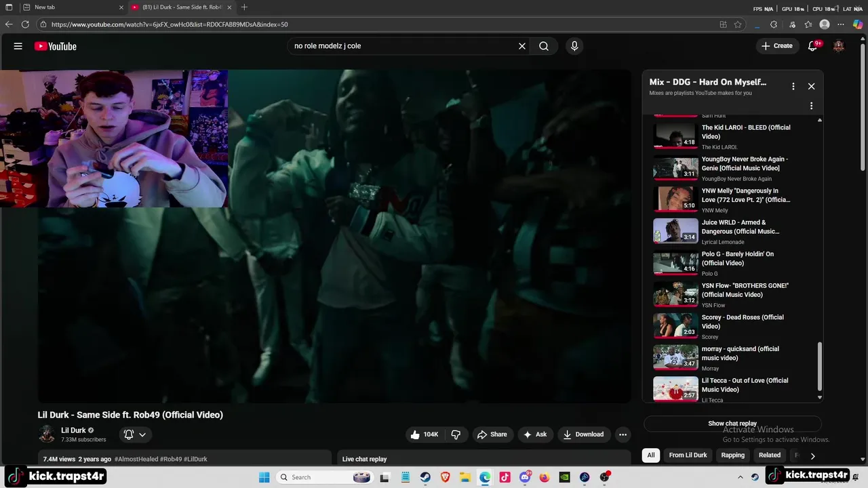Switch to the New tab browser tab

(73, 7)
